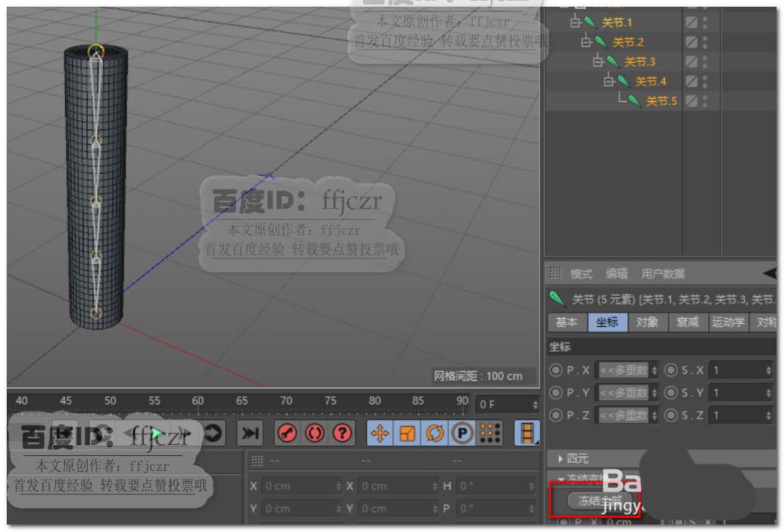Click frame 90 on the timeline ruler

(462, 400)
